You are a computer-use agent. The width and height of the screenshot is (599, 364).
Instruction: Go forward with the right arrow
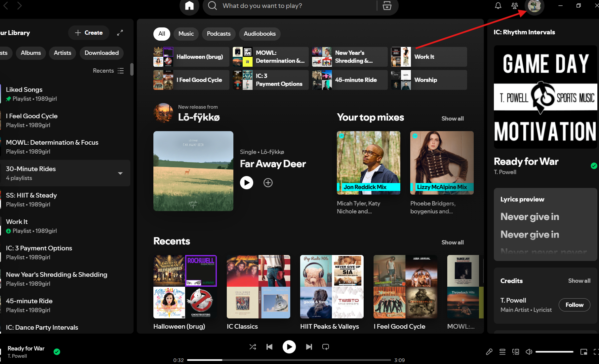pyautogui.click(x=19, y=6)
